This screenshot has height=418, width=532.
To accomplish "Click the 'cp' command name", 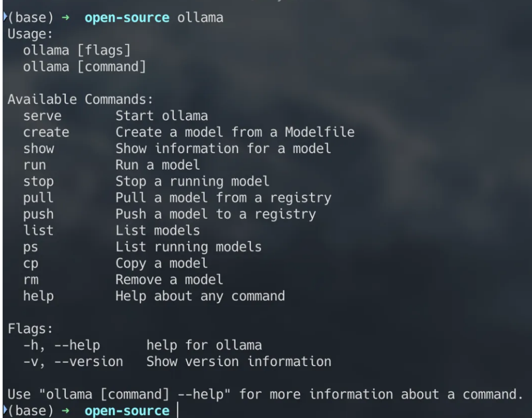I will [x=31, y=263].
